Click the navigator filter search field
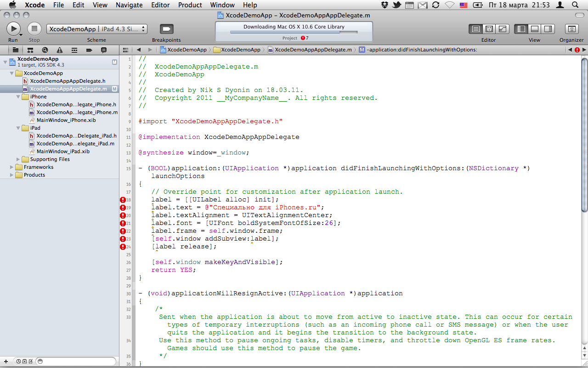The image size is (588, 368). coord(76,362)
